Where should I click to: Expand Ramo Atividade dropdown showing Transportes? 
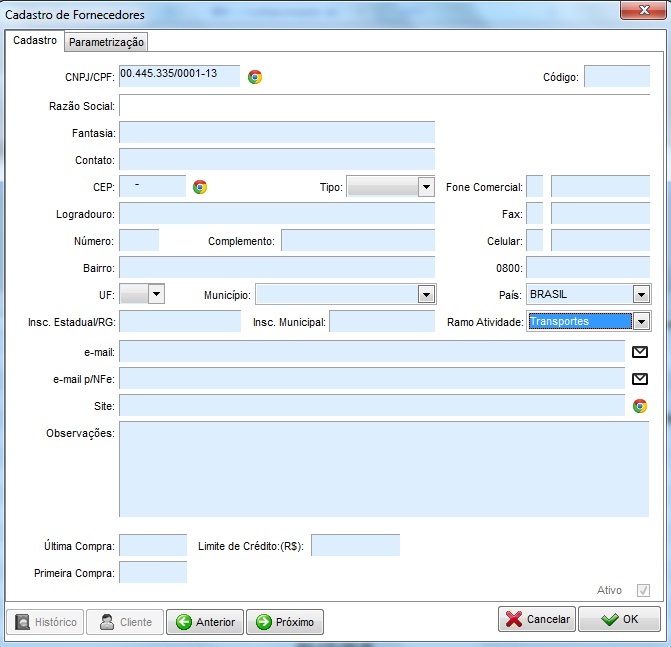tap(641, 321)
